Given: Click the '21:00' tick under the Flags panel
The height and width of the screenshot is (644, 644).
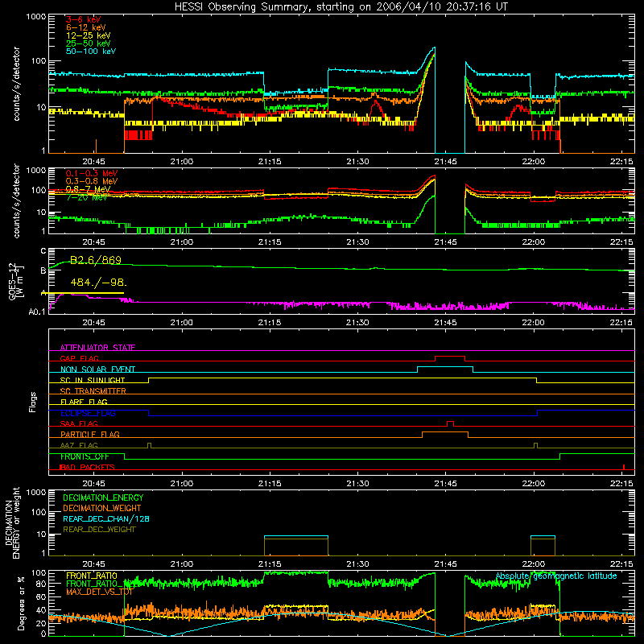Looking at the screenshot, I should (182, 484).
